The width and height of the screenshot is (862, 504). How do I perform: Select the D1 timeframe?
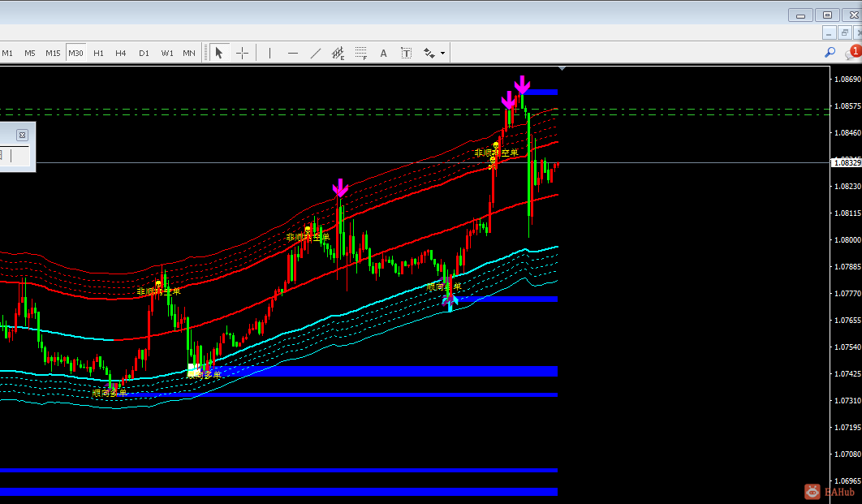(x=144, y=53)
